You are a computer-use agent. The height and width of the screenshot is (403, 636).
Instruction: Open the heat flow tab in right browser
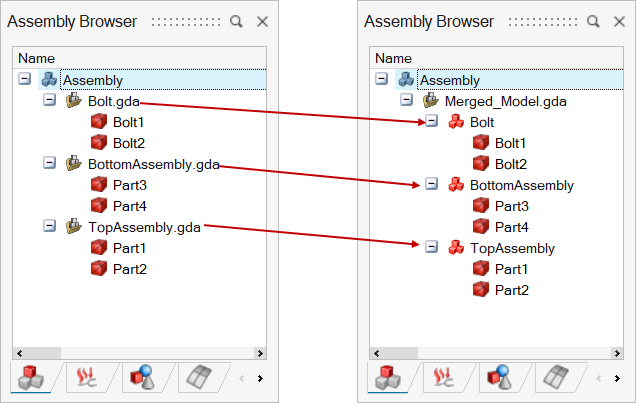pos(443,378)
